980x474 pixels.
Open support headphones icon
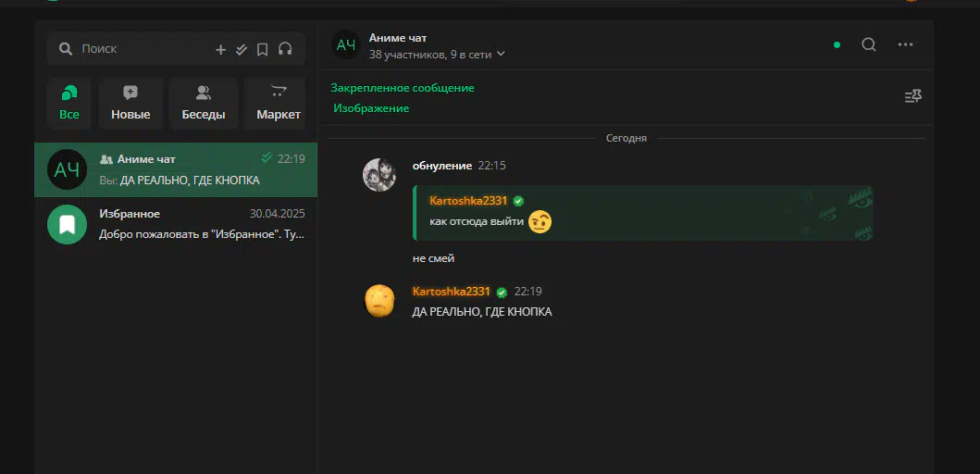285,49
